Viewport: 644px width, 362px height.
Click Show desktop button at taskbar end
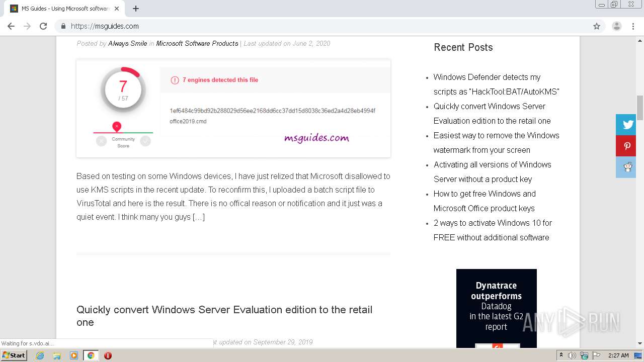638,355
